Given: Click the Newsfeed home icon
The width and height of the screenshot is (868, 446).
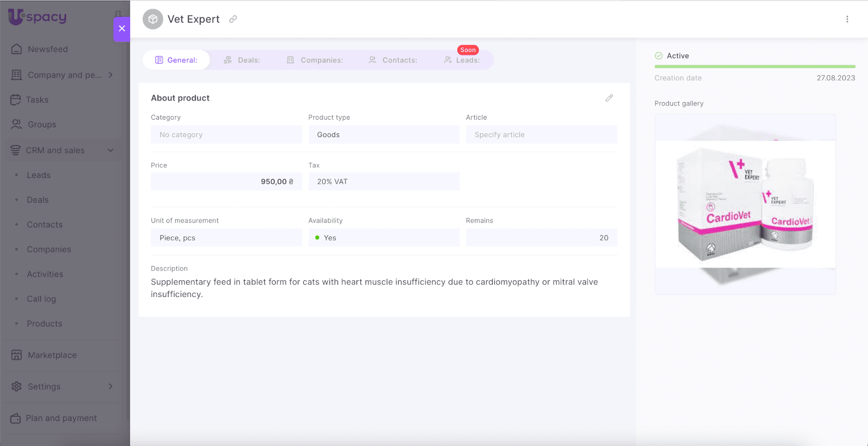Looking at the screenshot, I should pyautogui.click(x=17, y=49).
